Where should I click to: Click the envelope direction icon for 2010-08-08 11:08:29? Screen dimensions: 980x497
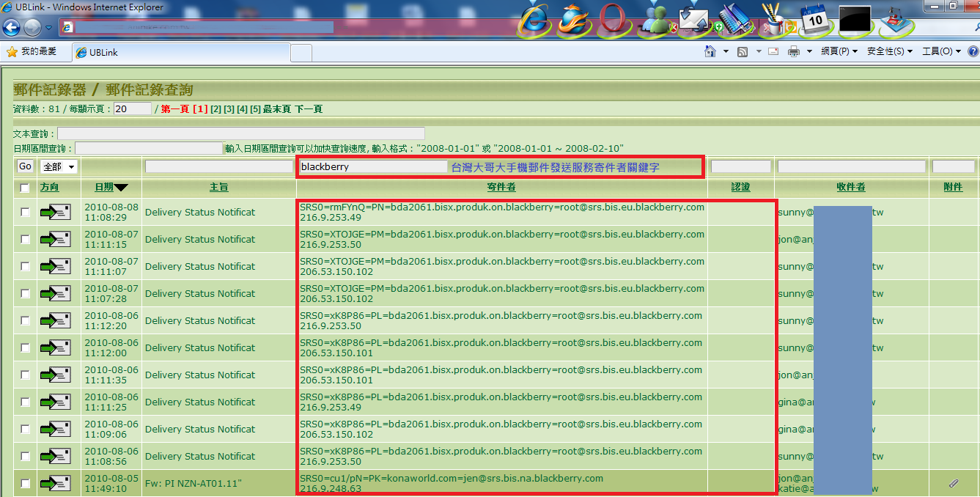[55, 212]
